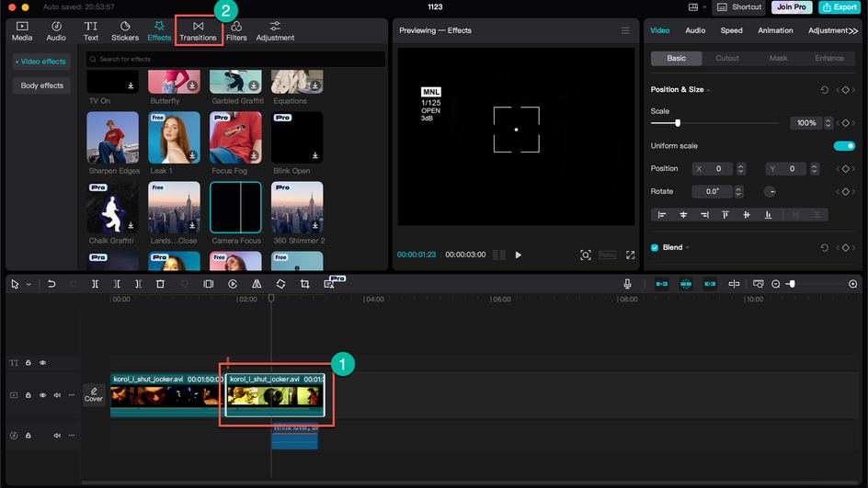Align clip to left edge
The width and height of the screenshot is (868, 488).
661,215
